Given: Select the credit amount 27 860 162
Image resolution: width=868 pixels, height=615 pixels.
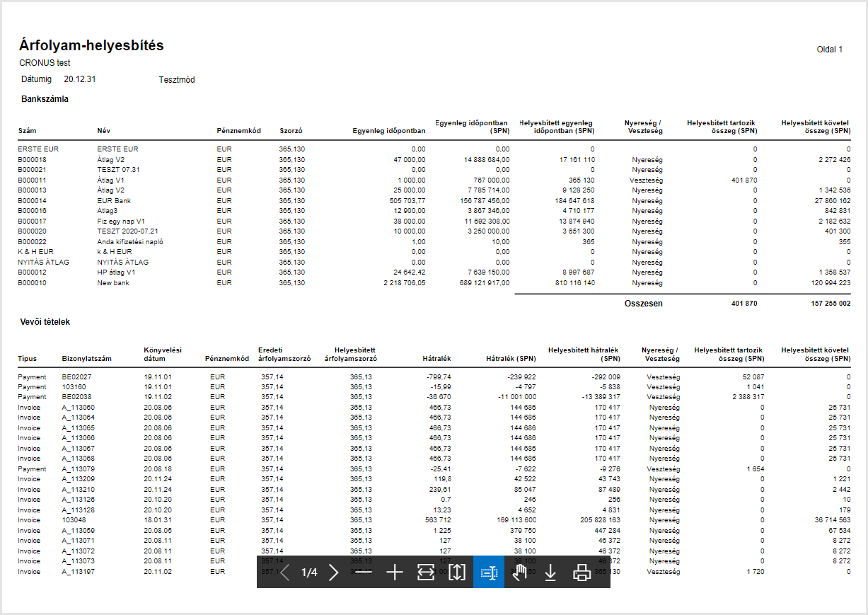Looking at the screenshot, I should pos(831,201).
